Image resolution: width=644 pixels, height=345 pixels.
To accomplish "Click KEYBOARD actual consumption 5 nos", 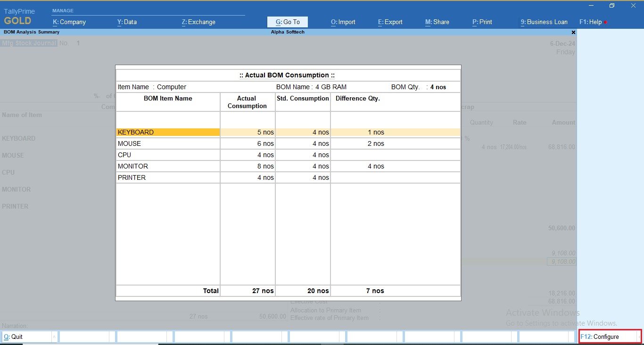I will 265,132.
